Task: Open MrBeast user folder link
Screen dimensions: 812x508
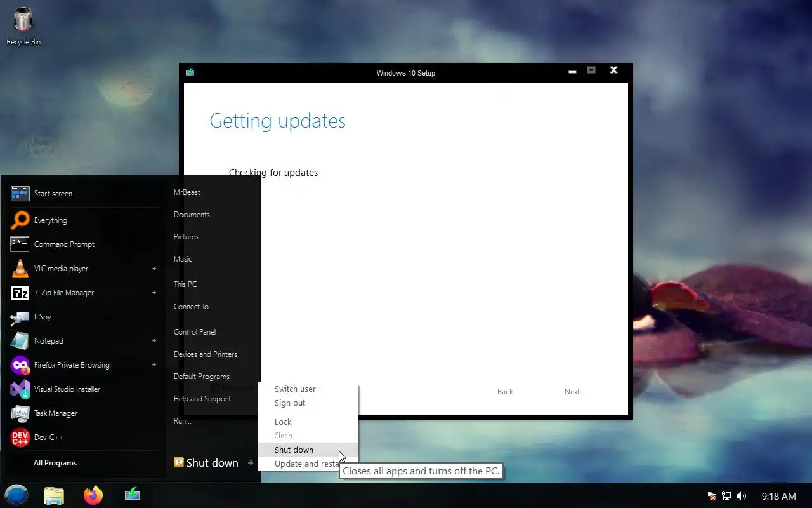Action: 187,192
